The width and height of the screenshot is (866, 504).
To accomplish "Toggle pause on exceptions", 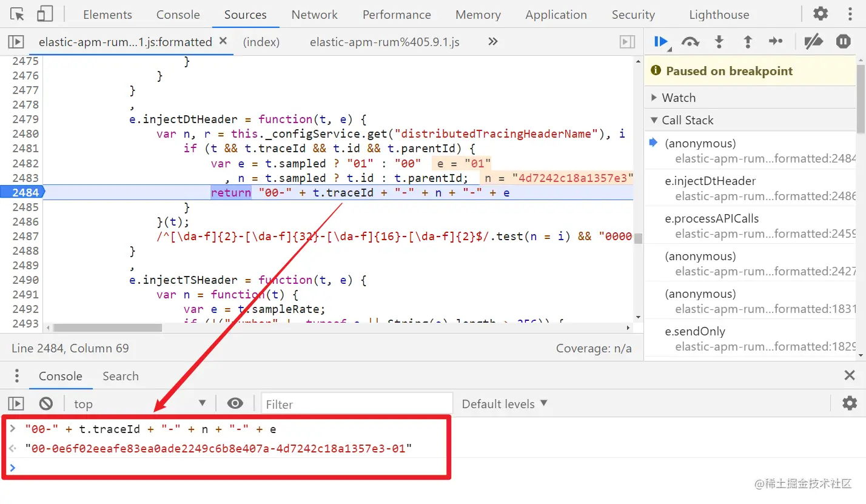I will (844, 41).
